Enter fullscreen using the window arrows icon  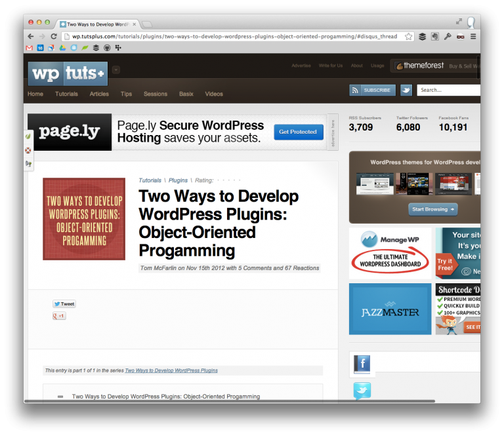coord(459,22)
